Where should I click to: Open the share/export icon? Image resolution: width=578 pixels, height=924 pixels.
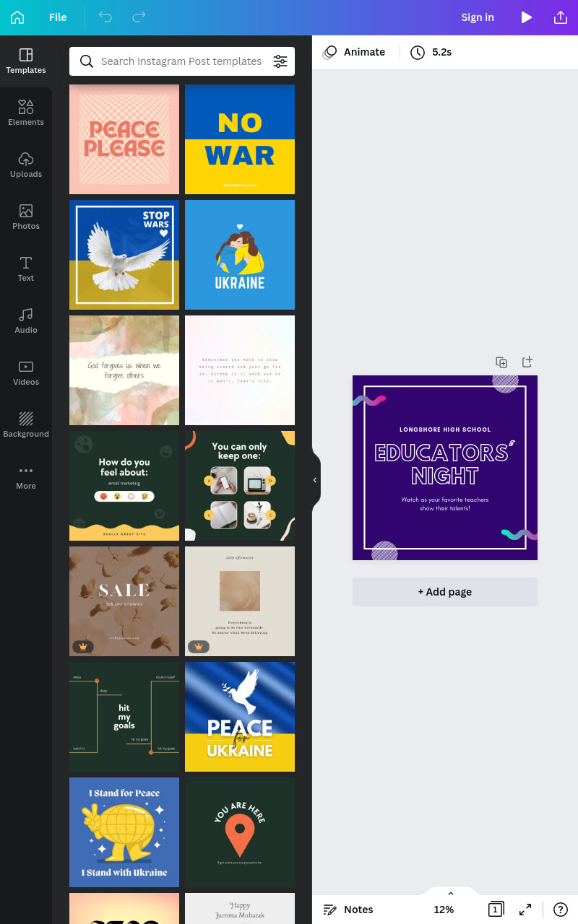(561, 17)
